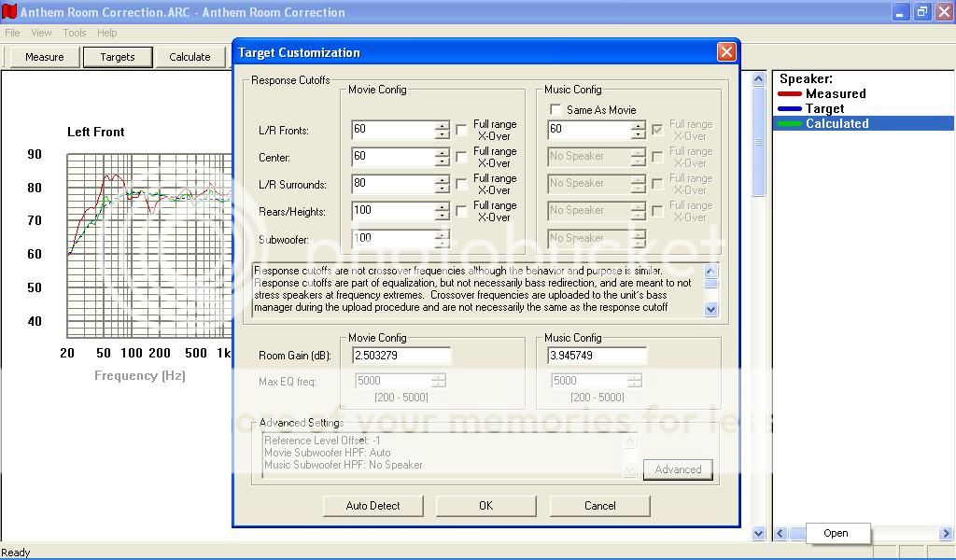Click the L/R Surrounds movie cutoff field
The image size is (956, 560).
pos(394,184)
